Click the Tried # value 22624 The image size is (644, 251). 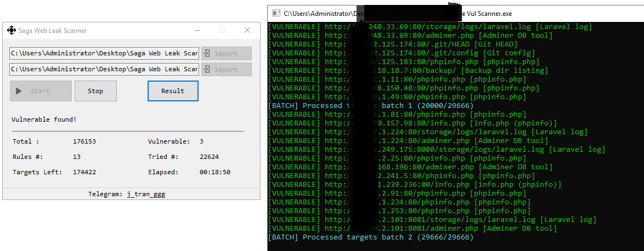pyautogui.click(x=210, y=157)
